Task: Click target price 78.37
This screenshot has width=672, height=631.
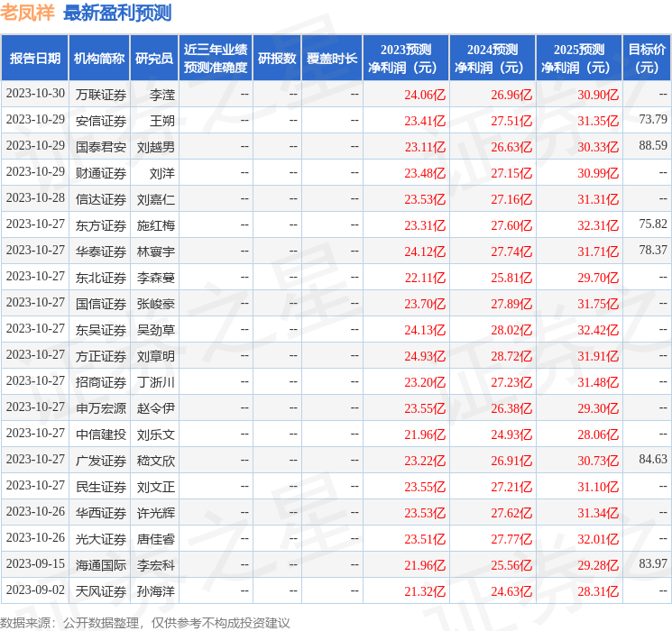Action: point(653,250)
